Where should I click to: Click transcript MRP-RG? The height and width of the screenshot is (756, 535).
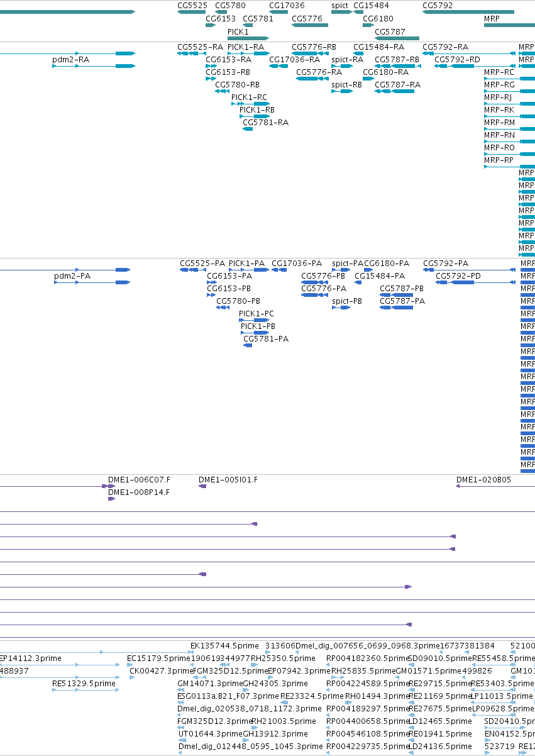click(x=499, y=85)
